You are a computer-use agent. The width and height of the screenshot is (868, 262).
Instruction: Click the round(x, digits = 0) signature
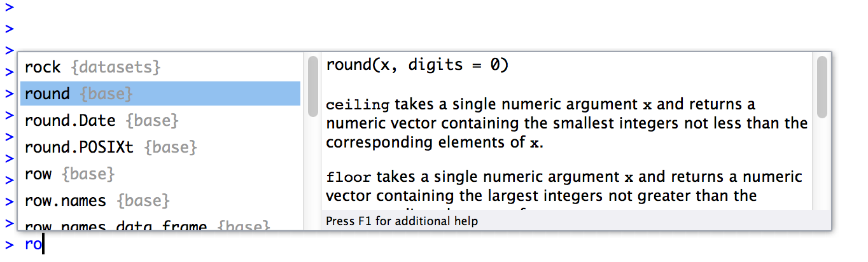tap(417, 65)
